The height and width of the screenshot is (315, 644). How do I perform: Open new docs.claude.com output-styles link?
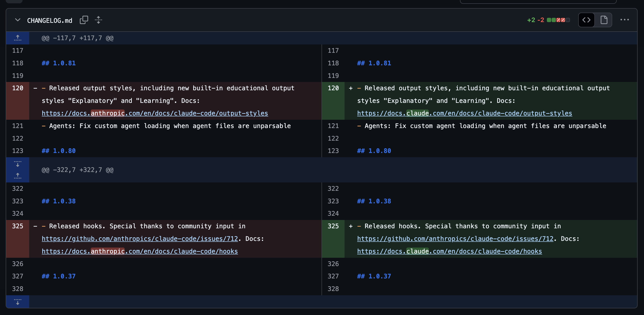coord(464,113)
